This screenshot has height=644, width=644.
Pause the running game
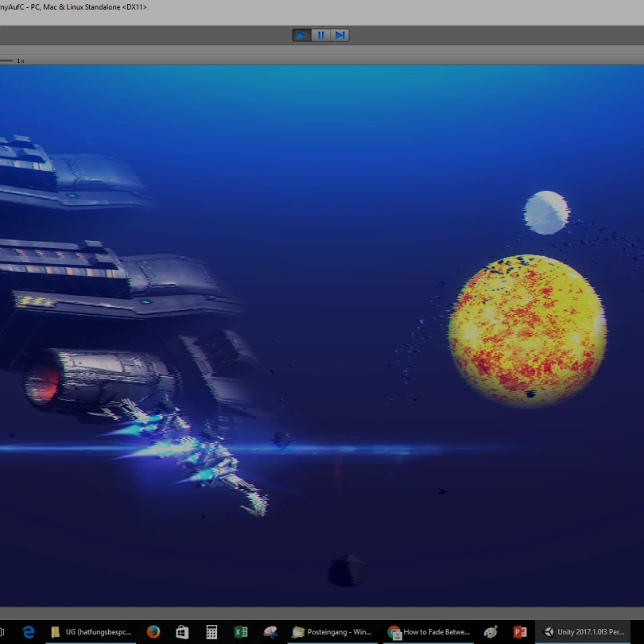320,35
